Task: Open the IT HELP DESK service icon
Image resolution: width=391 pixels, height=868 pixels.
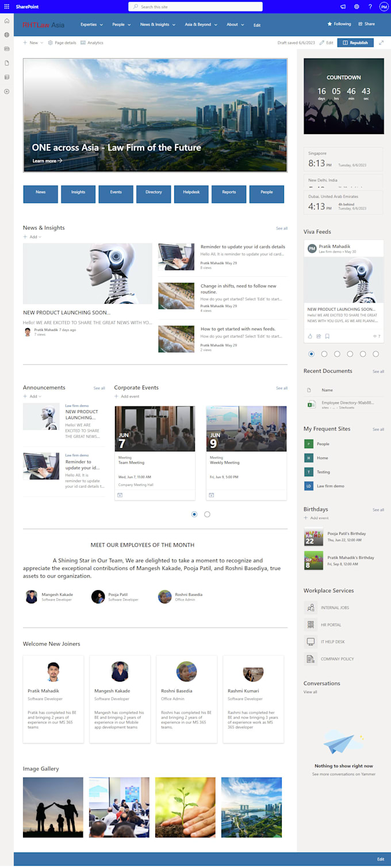Action: [310, 641]
